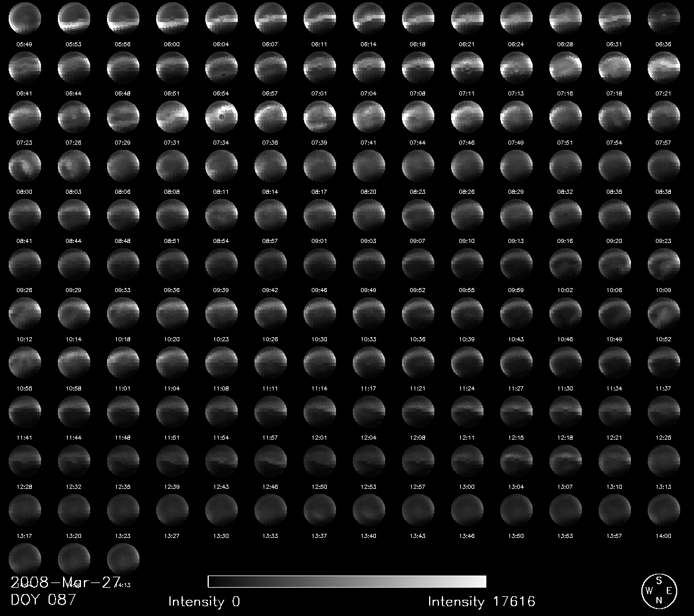Image resolution: width=694 pixels, height=616 pixels.
Task: Open the 06:00 globe thumbnail
Action: pos(172,19)
